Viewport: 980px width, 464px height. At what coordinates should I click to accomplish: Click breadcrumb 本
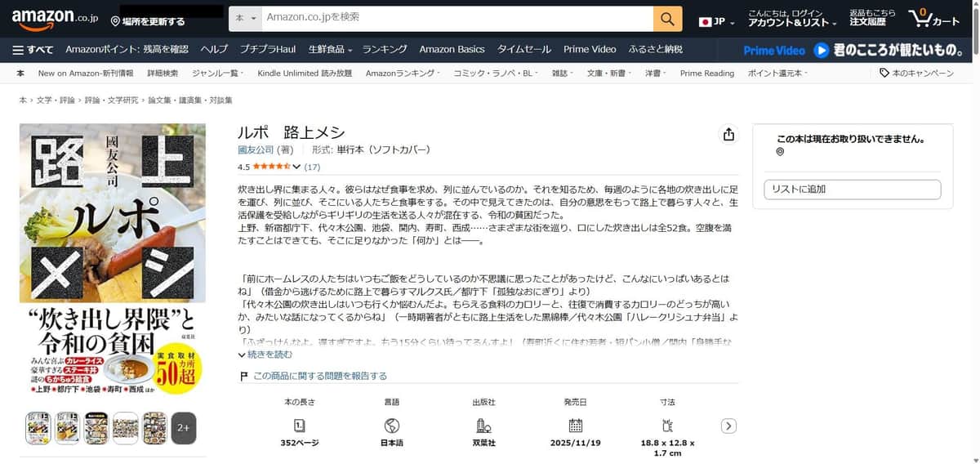pyautogui.click(x=22, y=100)
